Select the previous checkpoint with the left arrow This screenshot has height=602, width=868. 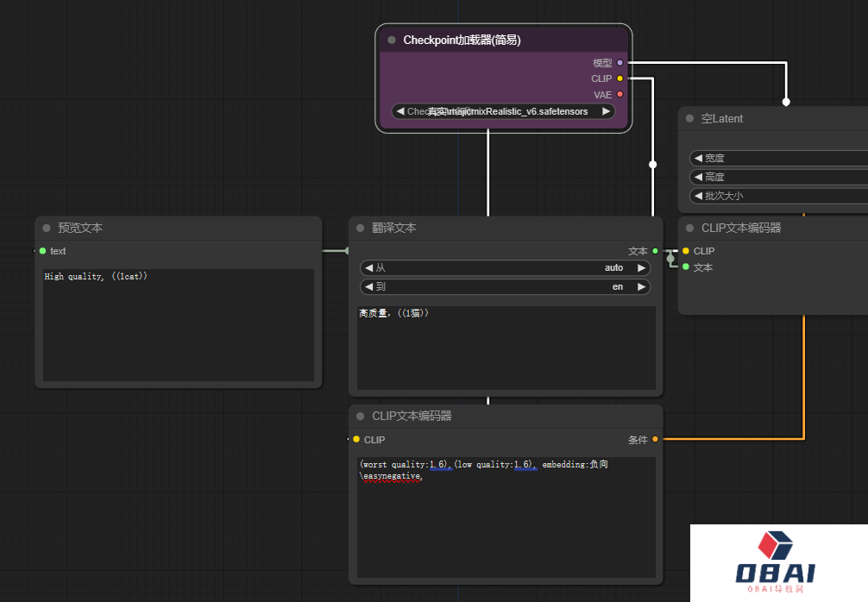[x=400, y=111]
